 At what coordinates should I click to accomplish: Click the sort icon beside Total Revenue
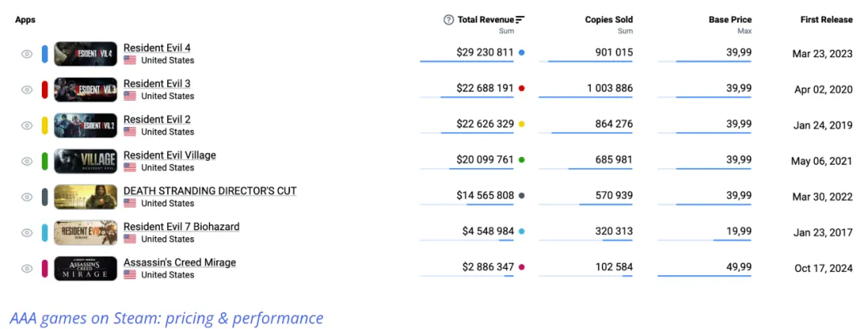point(520,20)
